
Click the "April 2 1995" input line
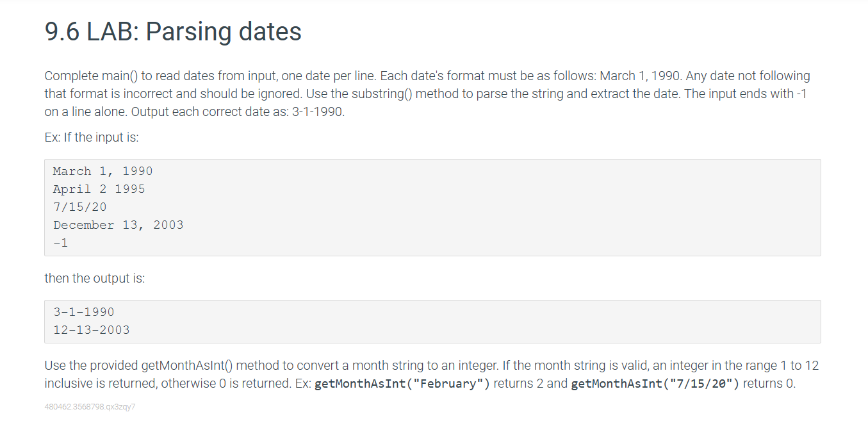[x=99, y=189]
